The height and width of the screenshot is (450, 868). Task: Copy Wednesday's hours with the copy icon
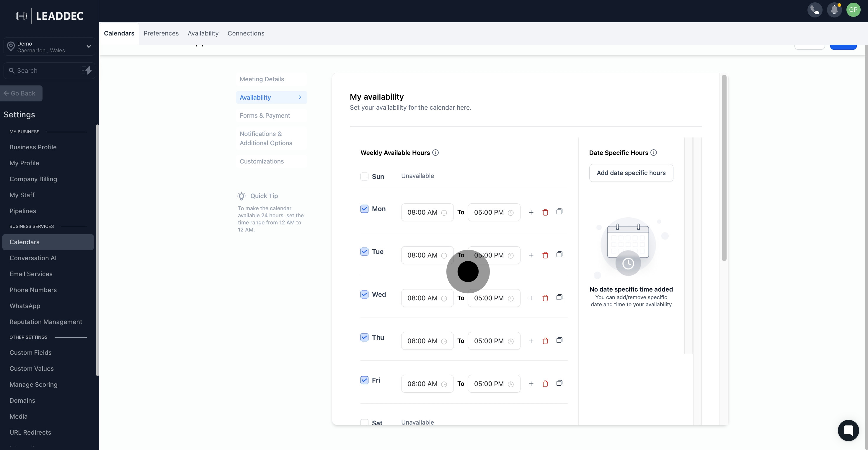click(559, 297)
